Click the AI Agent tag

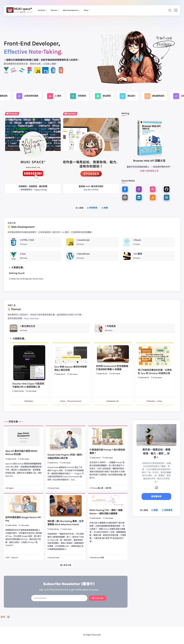(x=9, y=488)
